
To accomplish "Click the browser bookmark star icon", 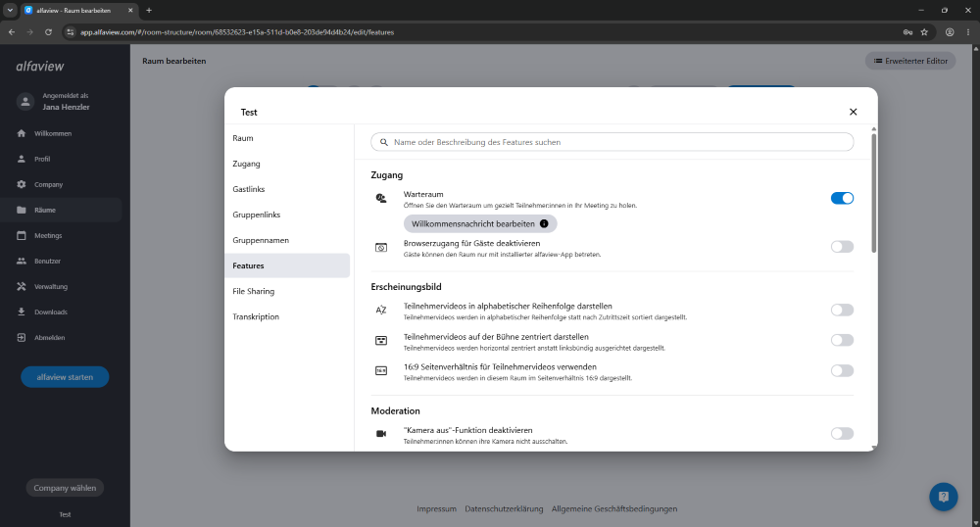I will (x=924, y=32).
